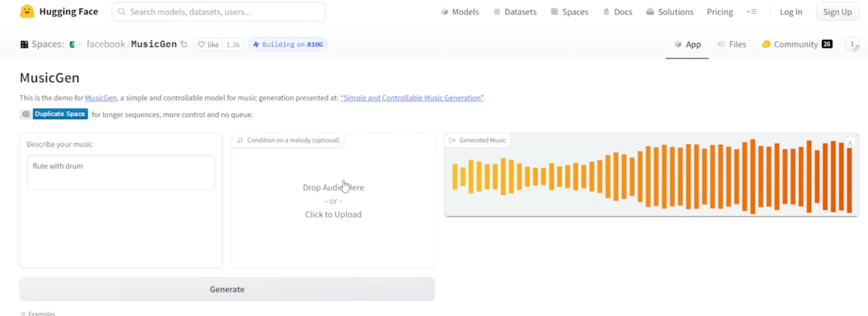Click to upload a melody audio file
Screen dimensions: 868x316
pos(333,201)
